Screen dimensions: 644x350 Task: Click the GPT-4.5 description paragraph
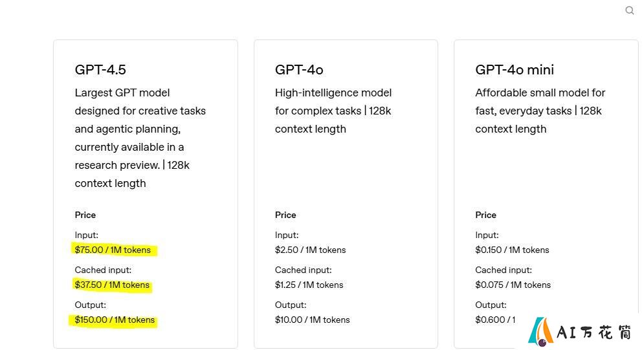140,138
